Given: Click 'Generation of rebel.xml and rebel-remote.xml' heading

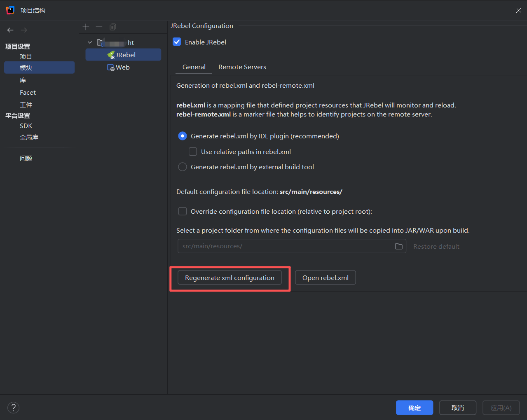Looking at the screenshot, I should click(x=245, y=85).
